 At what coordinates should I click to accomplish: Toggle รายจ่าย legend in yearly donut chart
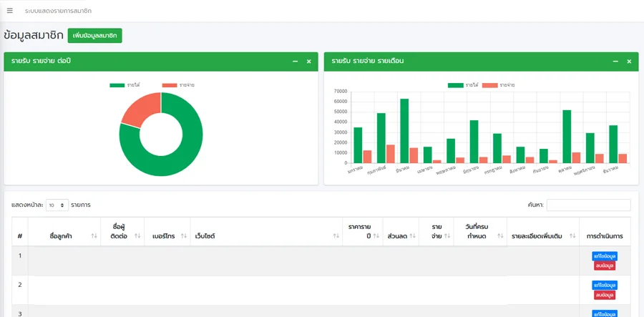click(178, 85)
